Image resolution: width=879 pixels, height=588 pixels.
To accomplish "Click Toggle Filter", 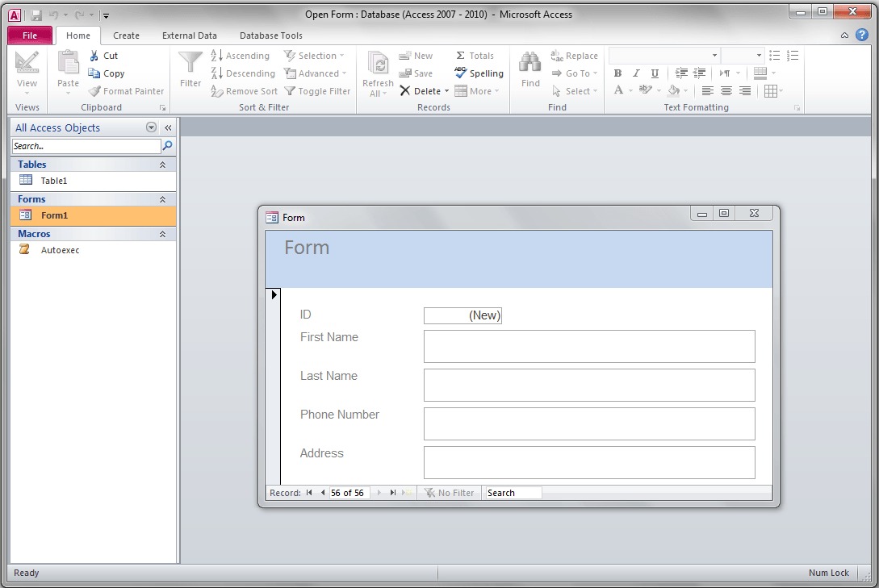I will point(317,91).
